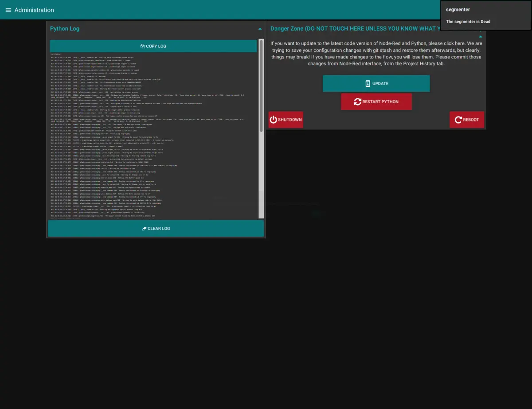This screenshot has width=532, height=409.
Task: Collapse the Python Log panel
Action: [x=260, y=29]
